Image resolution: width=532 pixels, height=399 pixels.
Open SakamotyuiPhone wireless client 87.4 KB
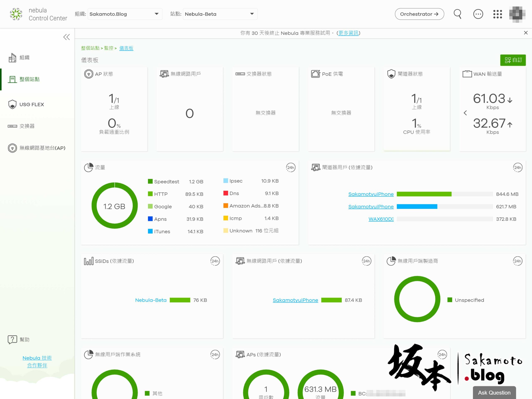tap(295, 300)
